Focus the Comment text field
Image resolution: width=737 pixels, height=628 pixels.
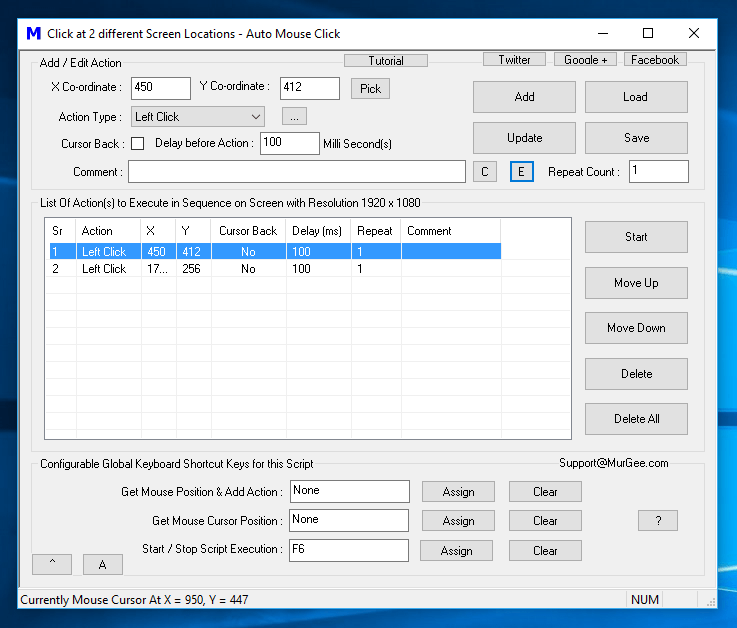(297, 172)
